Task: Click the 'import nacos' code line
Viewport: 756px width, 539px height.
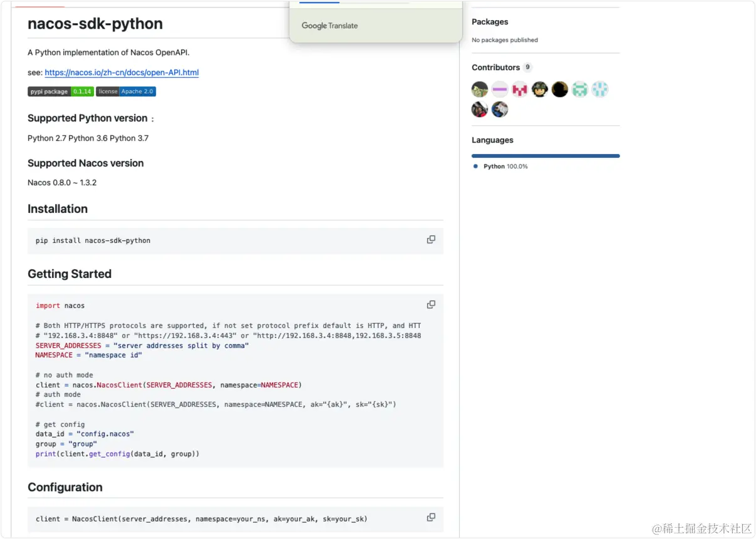Action: pos(60,306)
